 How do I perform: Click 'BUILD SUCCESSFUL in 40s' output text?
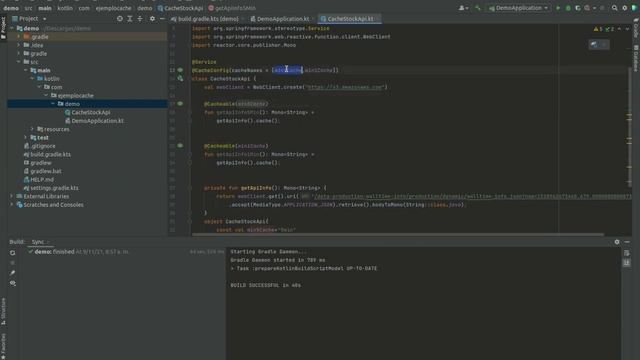pos(266,285)
